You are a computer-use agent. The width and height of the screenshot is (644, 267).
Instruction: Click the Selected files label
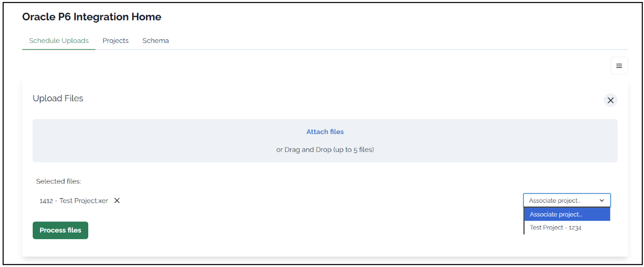(x=58, y=181)
